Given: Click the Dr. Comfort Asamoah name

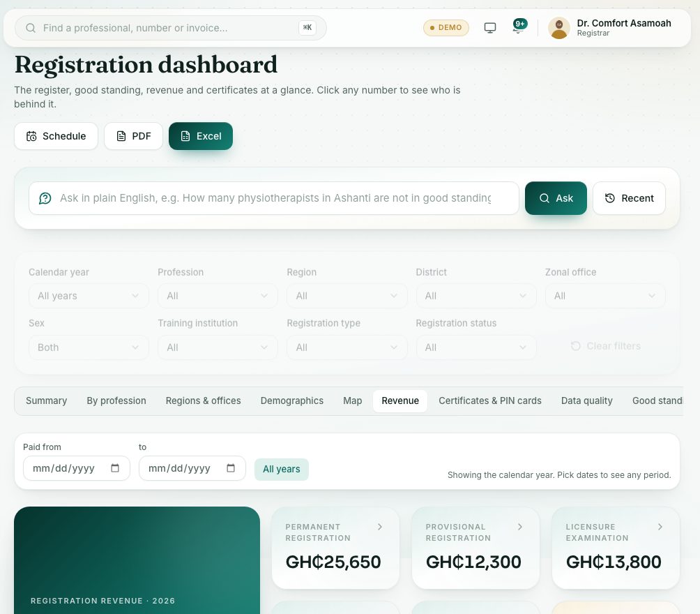Looking at the screenshot, I should pos(624,23).
